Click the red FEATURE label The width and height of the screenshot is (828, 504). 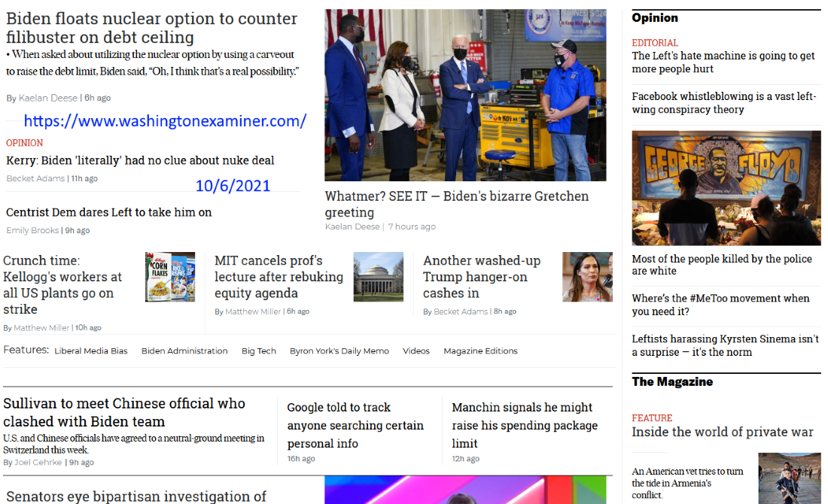coord(652,418)
